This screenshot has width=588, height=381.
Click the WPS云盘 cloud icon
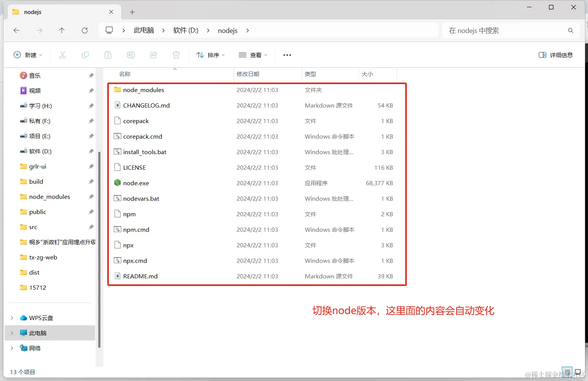(x=24, y=318)
